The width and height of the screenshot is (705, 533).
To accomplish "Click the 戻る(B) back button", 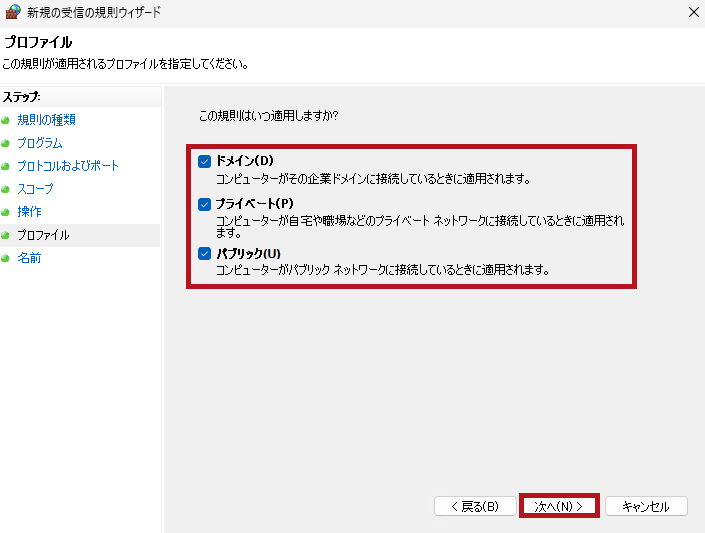I will pos(475,506).
